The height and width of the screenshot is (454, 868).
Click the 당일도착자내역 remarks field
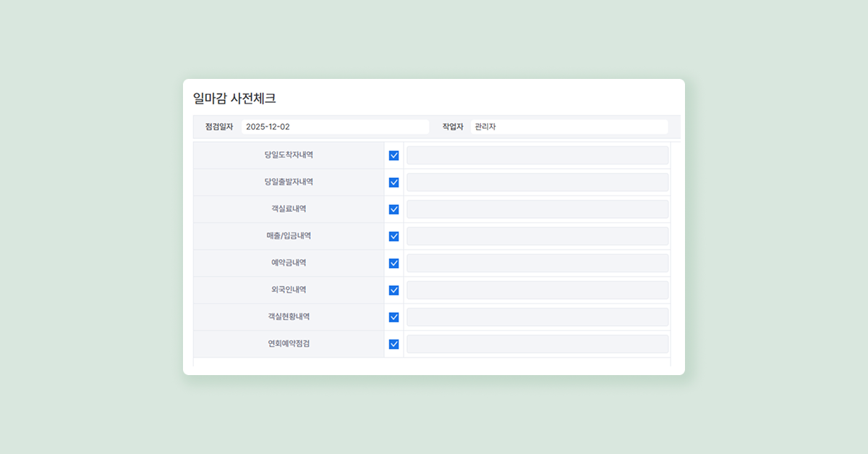537,156
